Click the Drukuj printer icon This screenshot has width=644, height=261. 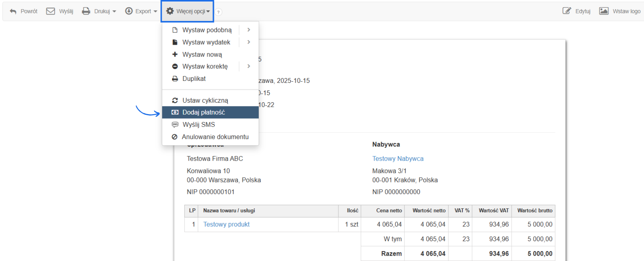86,11
